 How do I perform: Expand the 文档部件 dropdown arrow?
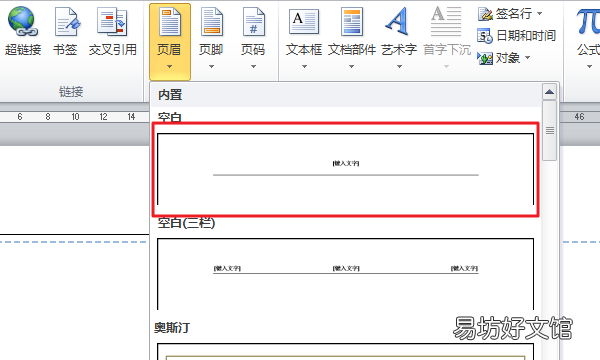(x=351, y=67)
